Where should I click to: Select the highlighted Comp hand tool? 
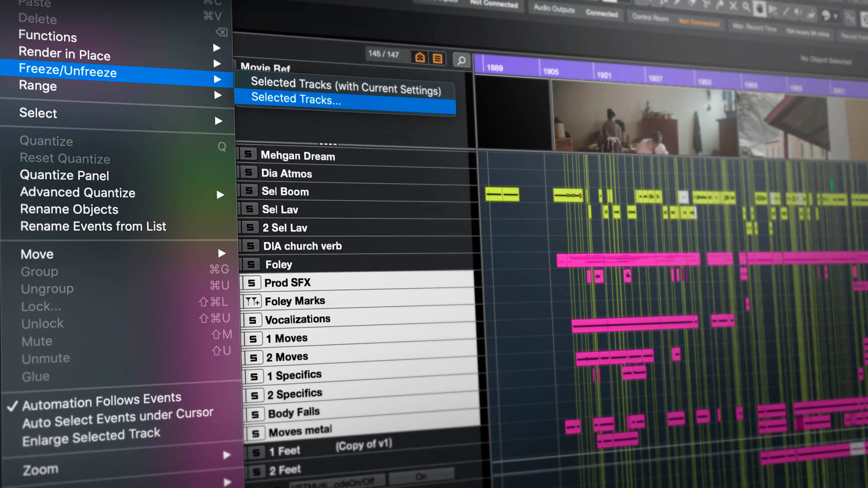point(760,9)
